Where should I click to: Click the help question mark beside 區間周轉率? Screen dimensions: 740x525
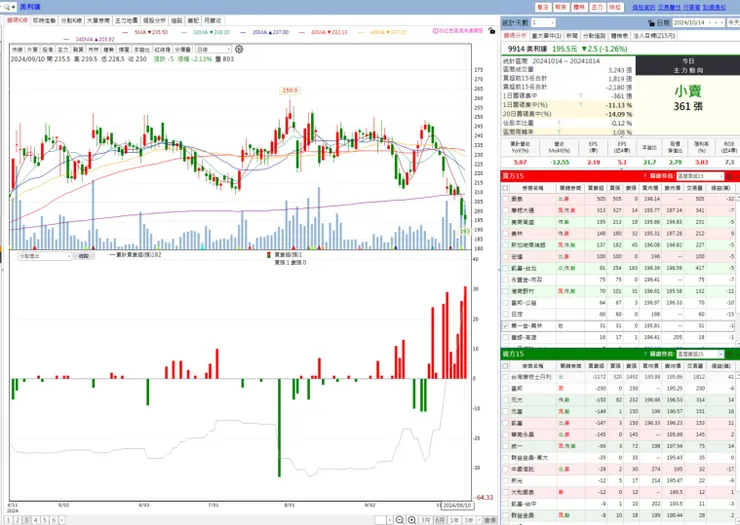click(x=559, y=132)
